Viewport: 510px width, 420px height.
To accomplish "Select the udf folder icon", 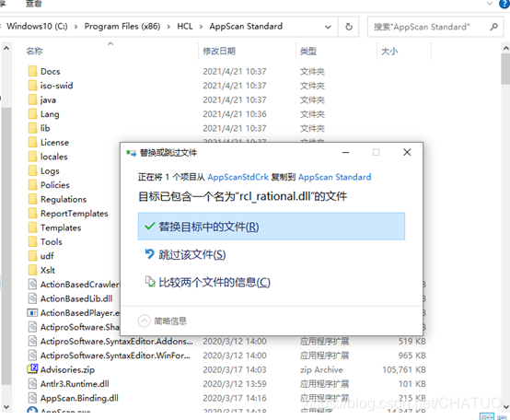I will [x=32, y=256].
